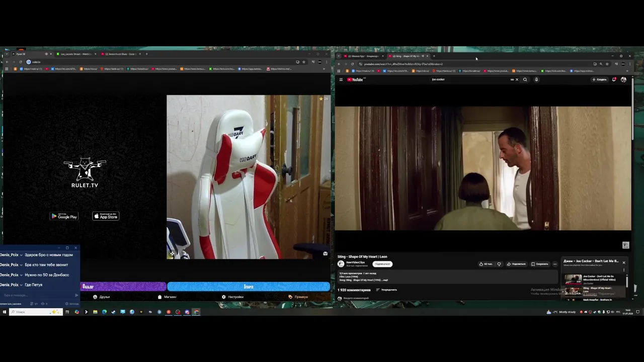Image resolution: width=644 pixels, height=362 pixels.
Task: Expand chevron beside Где Петуя message
Action: (x=22, y=285)
